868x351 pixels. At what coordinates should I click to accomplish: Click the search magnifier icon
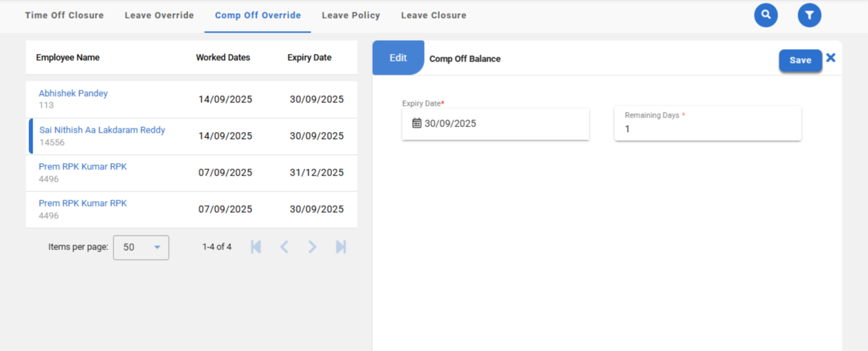[766, 15]
